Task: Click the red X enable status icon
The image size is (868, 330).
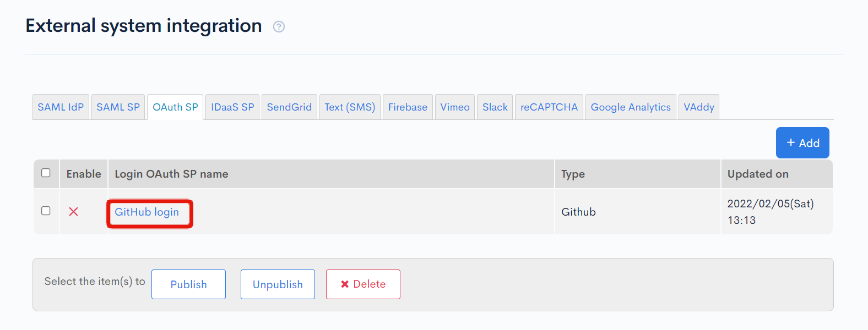Action: 73,212
